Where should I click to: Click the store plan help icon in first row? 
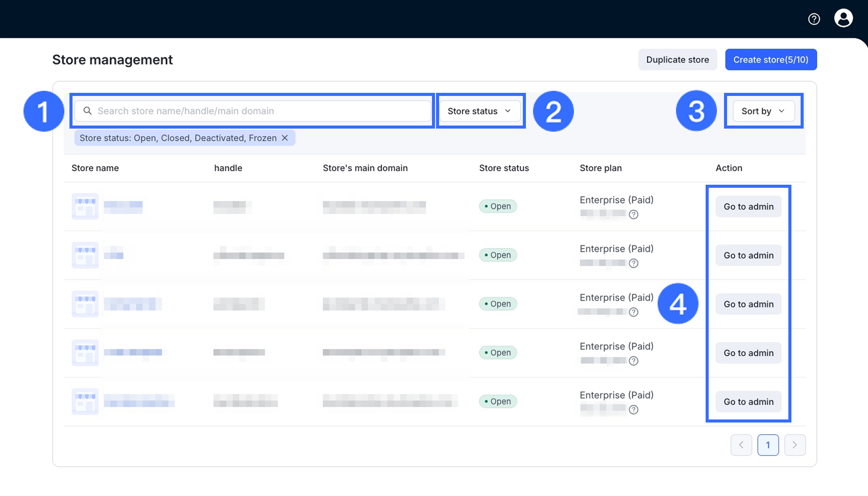(634, 214)
